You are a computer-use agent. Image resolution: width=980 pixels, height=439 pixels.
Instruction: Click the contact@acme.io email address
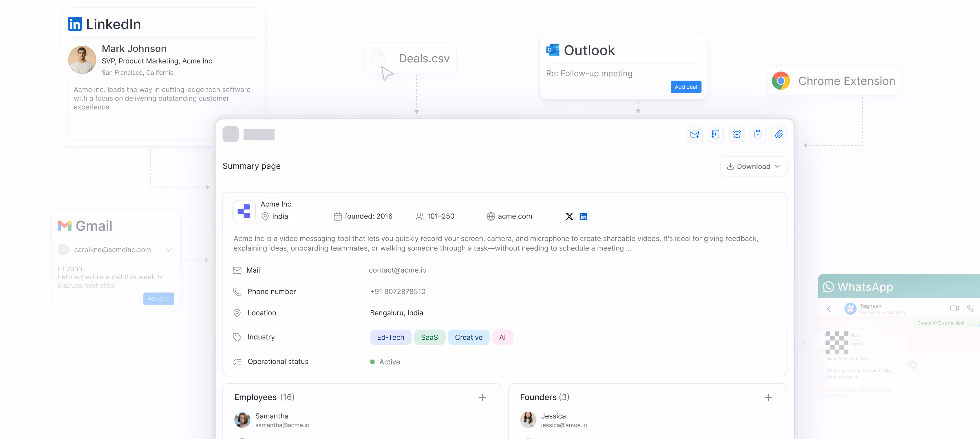[x=398, y=270]
